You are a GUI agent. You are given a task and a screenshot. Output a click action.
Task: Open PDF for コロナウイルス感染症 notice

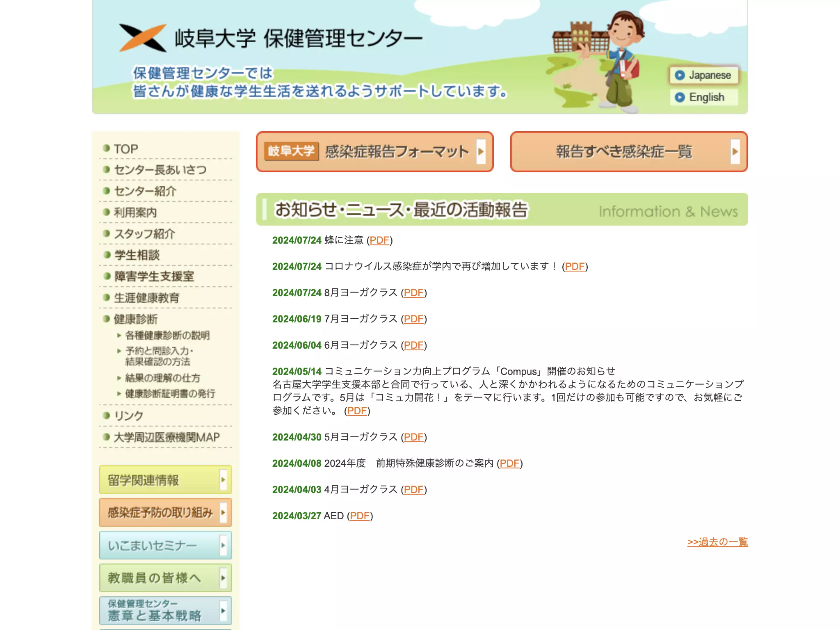[575, 267]
